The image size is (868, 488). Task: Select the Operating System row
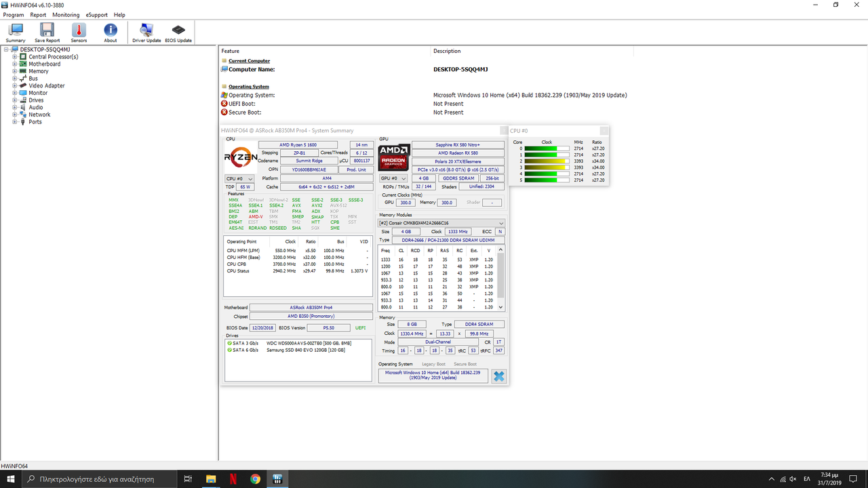click(x=427, y=95)
